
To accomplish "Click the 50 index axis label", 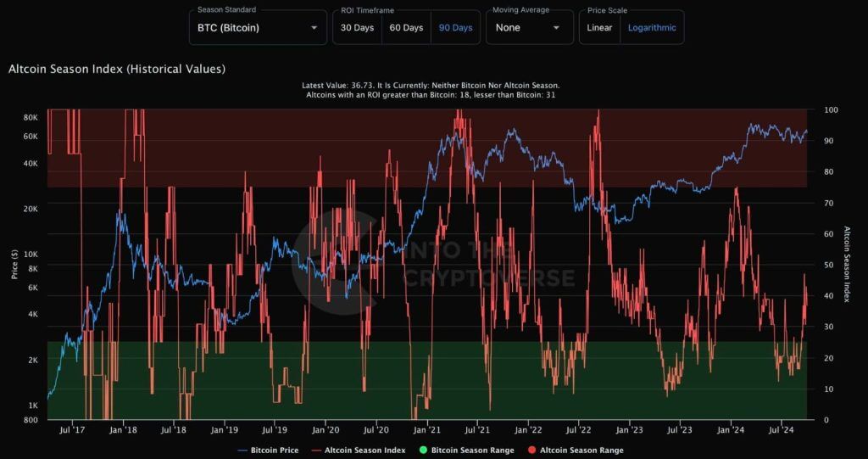I will tap(829, 265).
